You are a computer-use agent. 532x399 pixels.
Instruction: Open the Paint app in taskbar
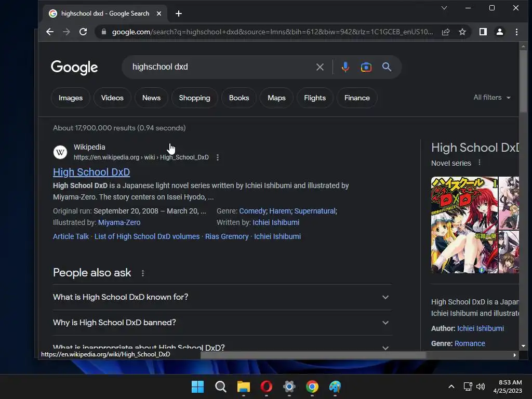coord(335,387)
